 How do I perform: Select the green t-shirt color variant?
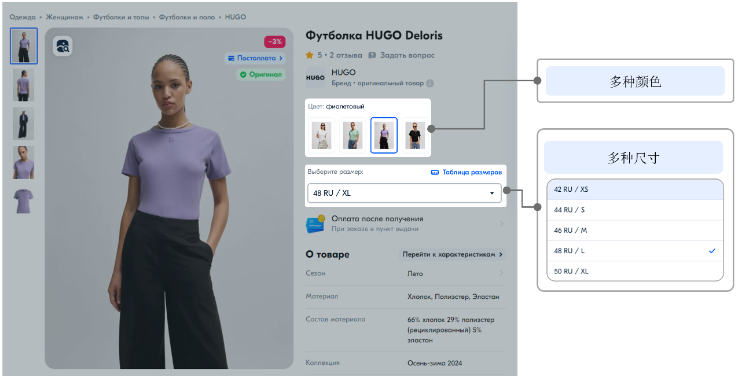click(x=352, y=135)
